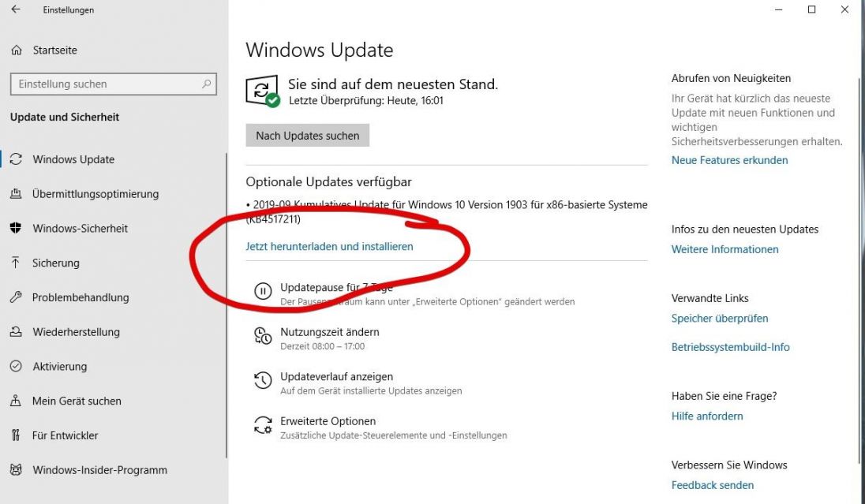Click 'Optionale Updates verfügbar' heading

(329, 181)
